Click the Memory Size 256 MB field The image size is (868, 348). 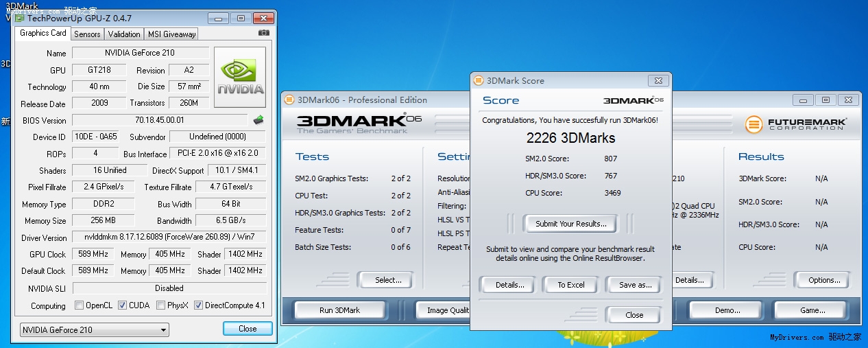pyautogui.click(x=103, y=220)
